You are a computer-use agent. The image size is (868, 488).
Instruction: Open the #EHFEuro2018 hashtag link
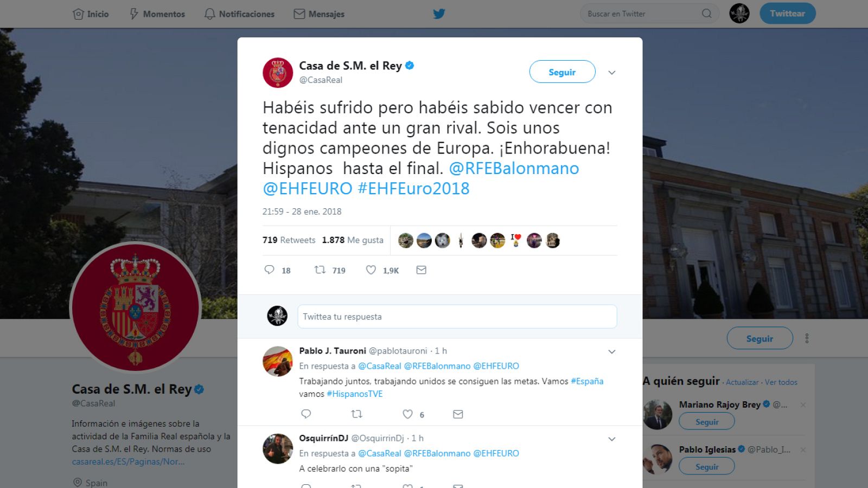coord(413,189)
